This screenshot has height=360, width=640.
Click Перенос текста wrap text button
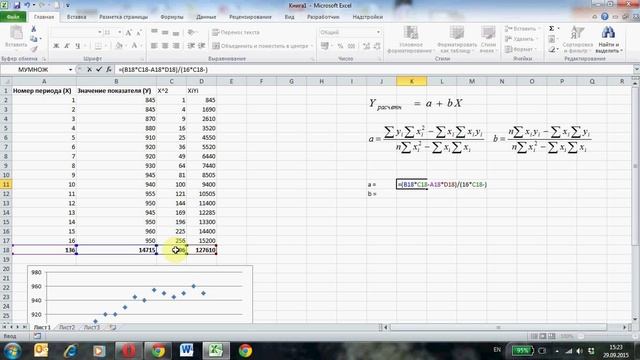point(236,32)
